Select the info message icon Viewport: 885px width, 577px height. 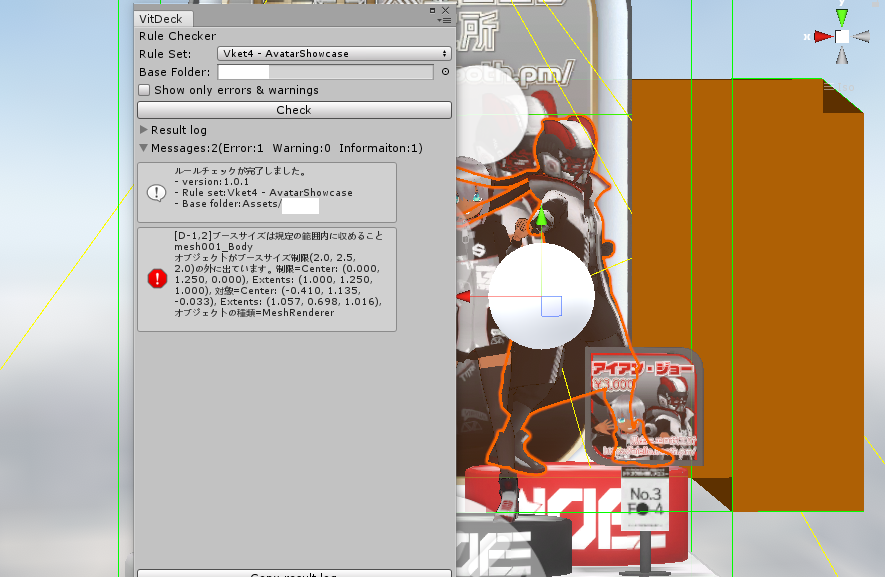156,193
